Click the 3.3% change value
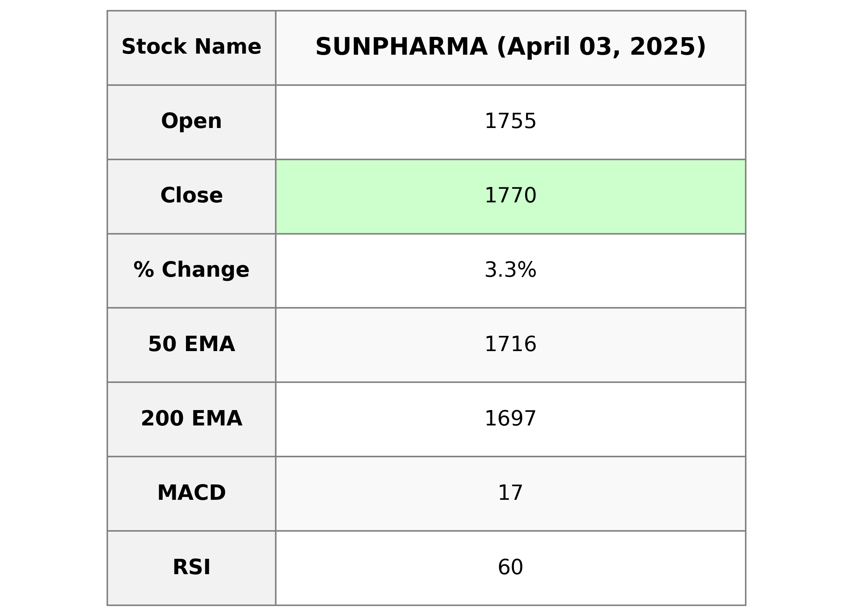Image resolution: width=853 pixels, height=616 pixels. pyautogui.click(x=510, y=270)
